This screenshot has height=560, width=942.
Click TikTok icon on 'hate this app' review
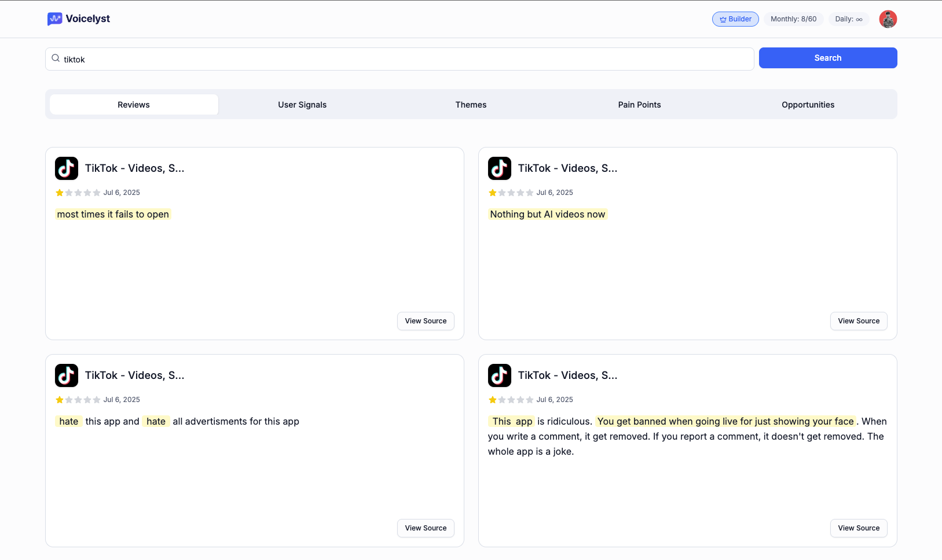click(x=67, y=375)
